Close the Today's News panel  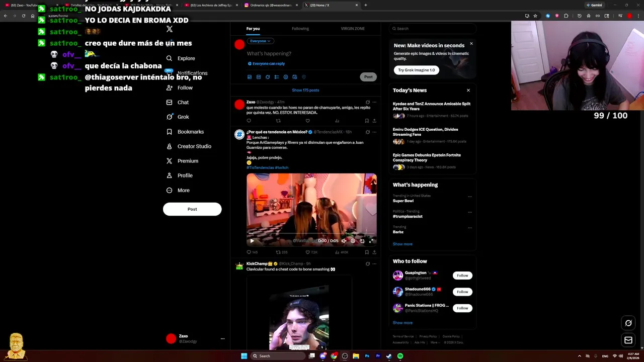(468, 90)
